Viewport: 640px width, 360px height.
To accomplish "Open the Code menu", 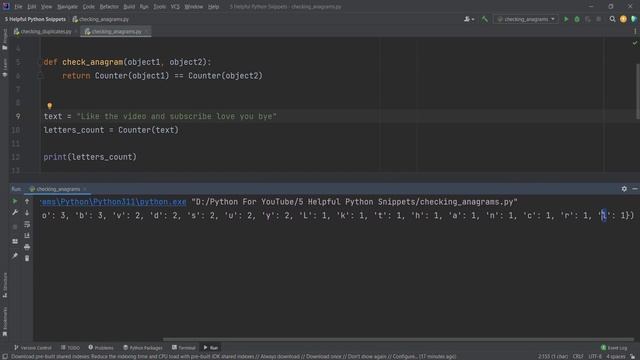I will pyautogui.click(x=89, y=7).
